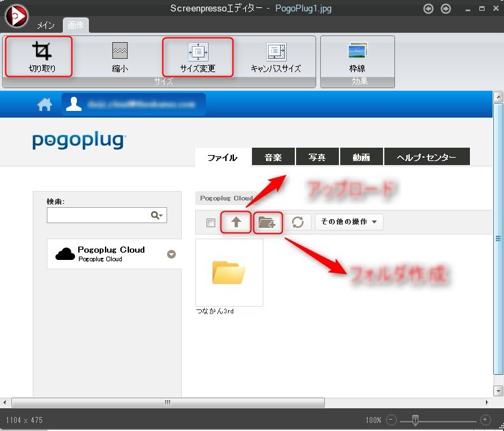
Task: Click the refresh icon
Action: pyautogui.click(x=297, y=222)
